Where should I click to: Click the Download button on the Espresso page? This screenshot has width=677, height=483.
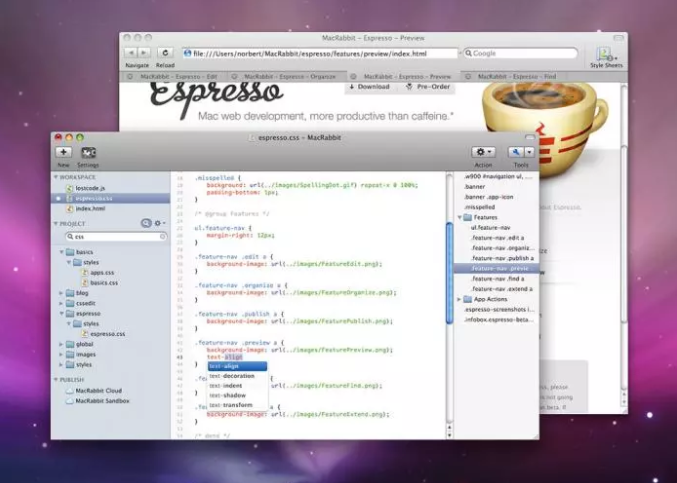coord(370,87)
